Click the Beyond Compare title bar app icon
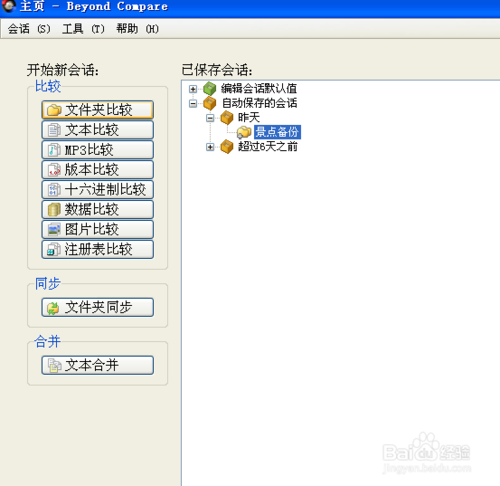500x486 pixels. (8, 6)
